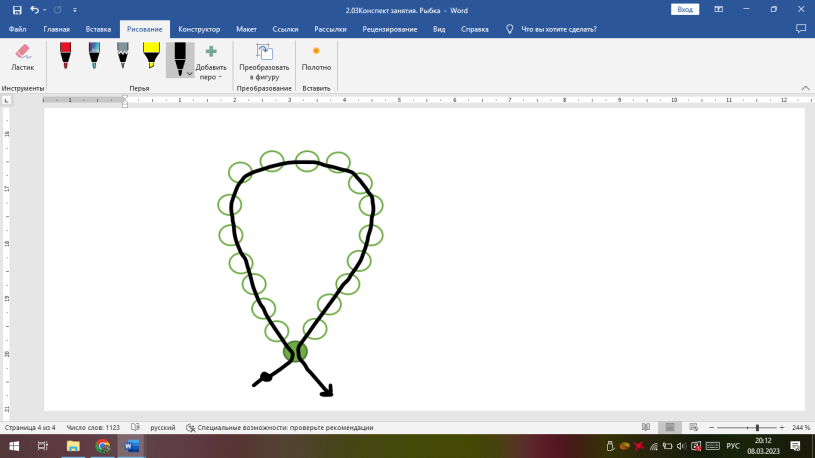
Task: Click the zoom slider in status bar
Action: click(x=757, y=427)
